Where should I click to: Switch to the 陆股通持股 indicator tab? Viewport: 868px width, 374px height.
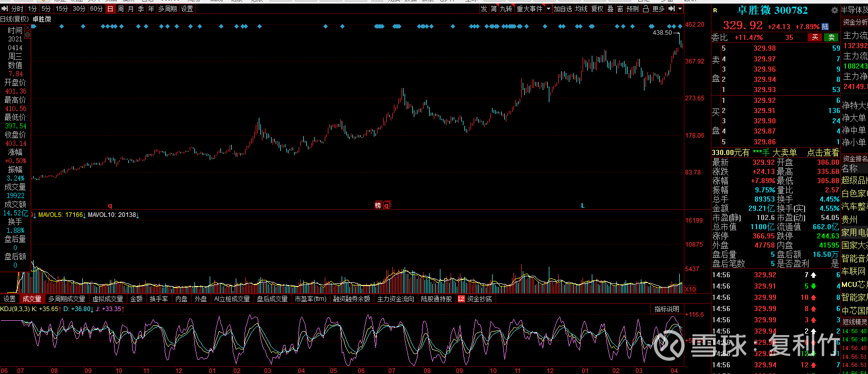click(x=436, y=299)
